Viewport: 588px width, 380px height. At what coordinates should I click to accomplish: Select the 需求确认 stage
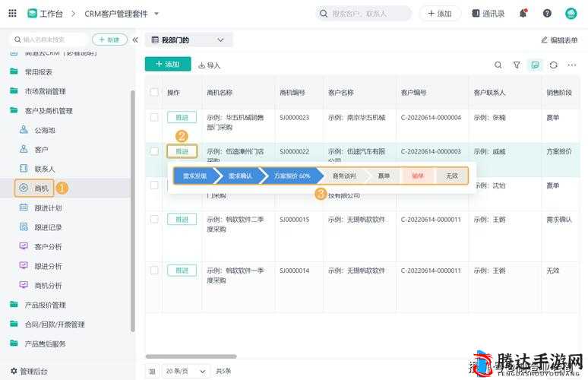(240, 176)
